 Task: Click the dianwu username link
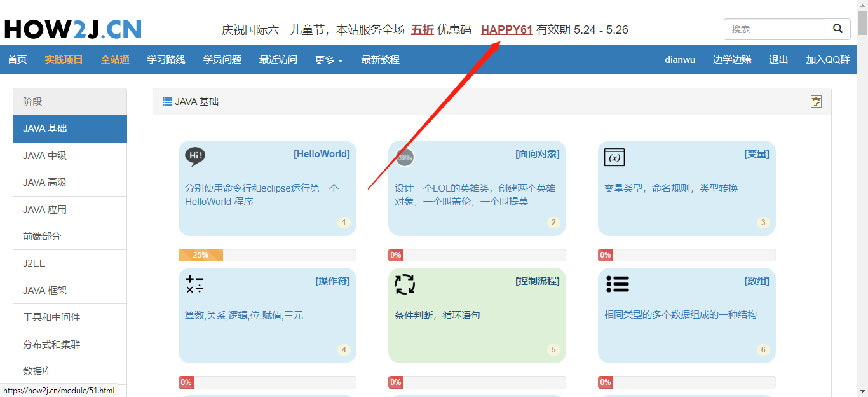(680, 60)
